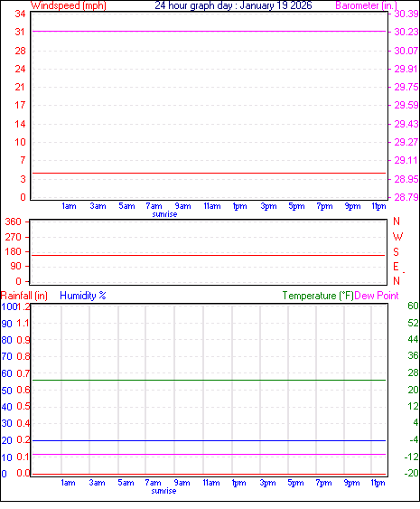Viewport: 420px width, 509px height.
Task: Select the blue humidity line in bottom graph
Action: [x=210, y=440]
